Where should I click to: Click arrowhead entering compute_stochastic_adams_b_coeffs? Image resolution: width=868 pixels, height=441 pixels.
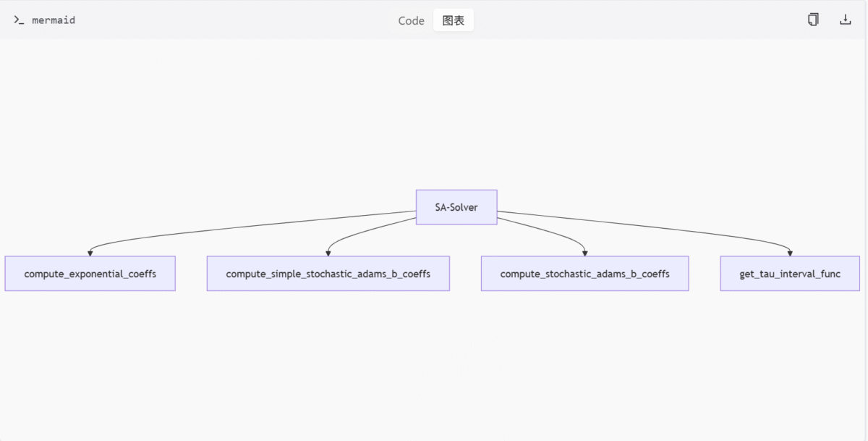point(584,253)
